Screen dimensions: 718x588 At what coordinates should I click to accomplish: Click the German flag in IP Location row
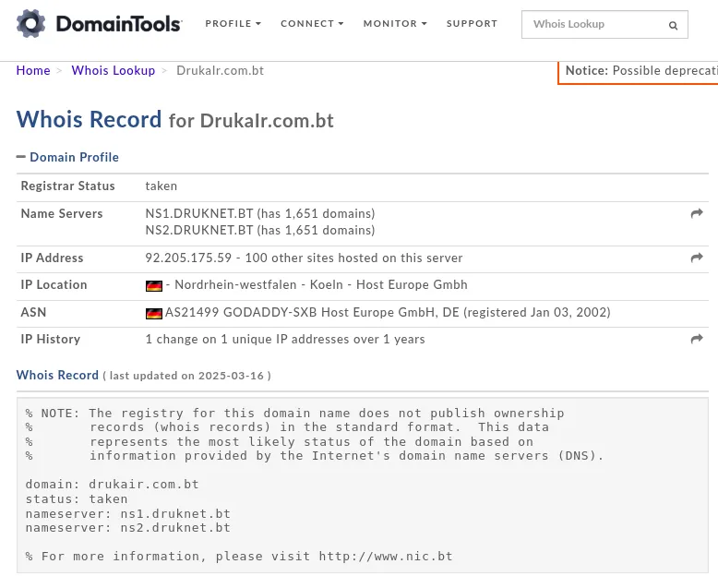point(154,286)
